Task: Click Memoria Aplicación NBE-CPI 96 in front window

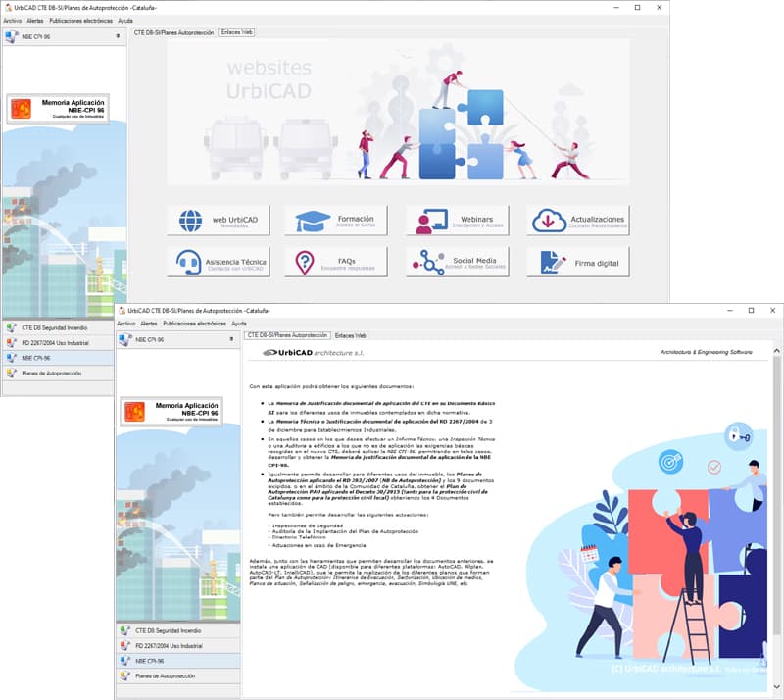Action: coord(171,412)
